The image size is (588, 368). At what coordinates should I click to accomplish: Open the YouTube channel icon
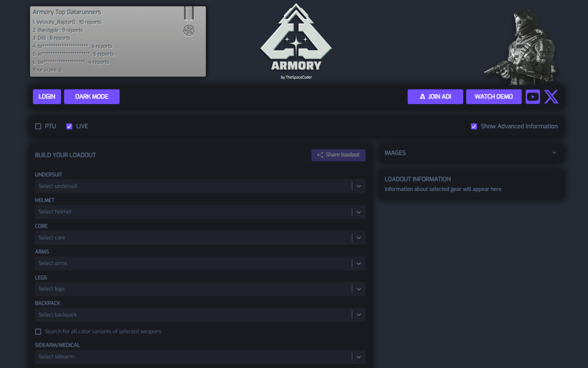pyautogui.click(x=533, y=97)
